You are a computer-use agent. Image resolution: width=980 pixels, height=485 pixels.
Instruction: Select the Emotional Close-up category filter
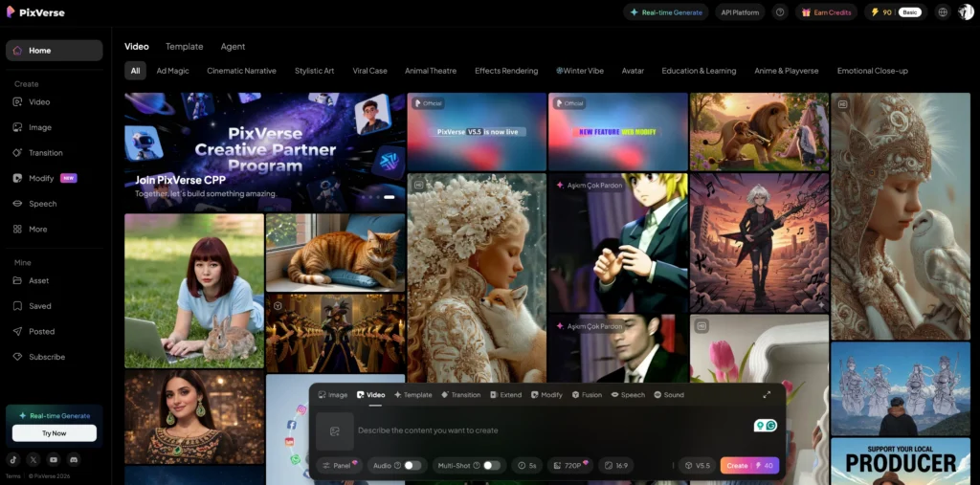873,71
